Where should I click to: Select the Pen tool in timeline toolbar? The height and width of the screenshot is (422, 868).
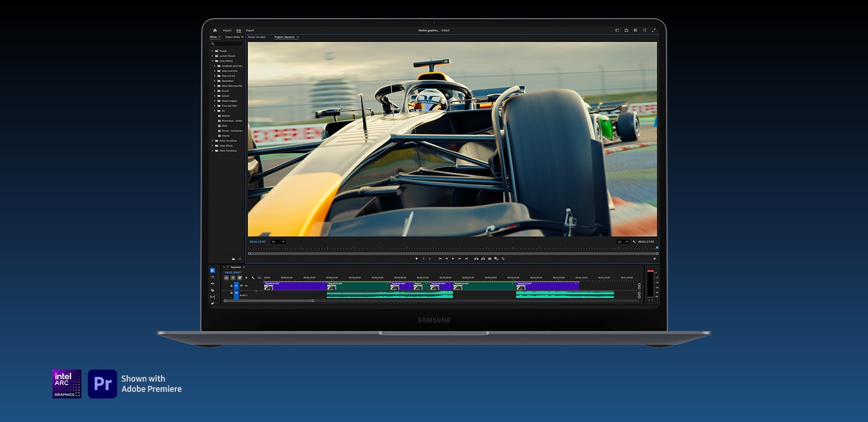coord(212,303)
